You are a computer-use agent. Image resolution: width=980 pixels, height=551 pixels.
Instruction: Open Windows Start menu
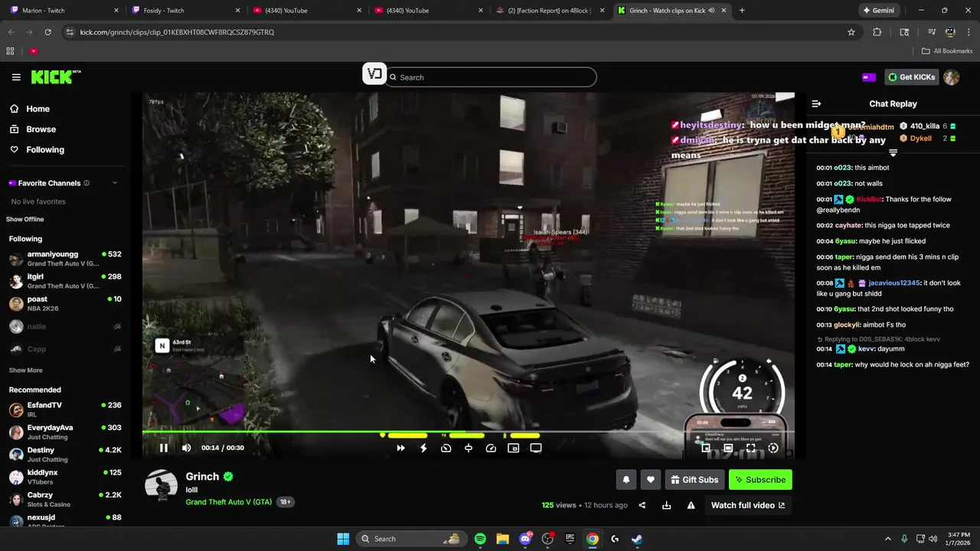pyautogui.click(x=343, y=539)
